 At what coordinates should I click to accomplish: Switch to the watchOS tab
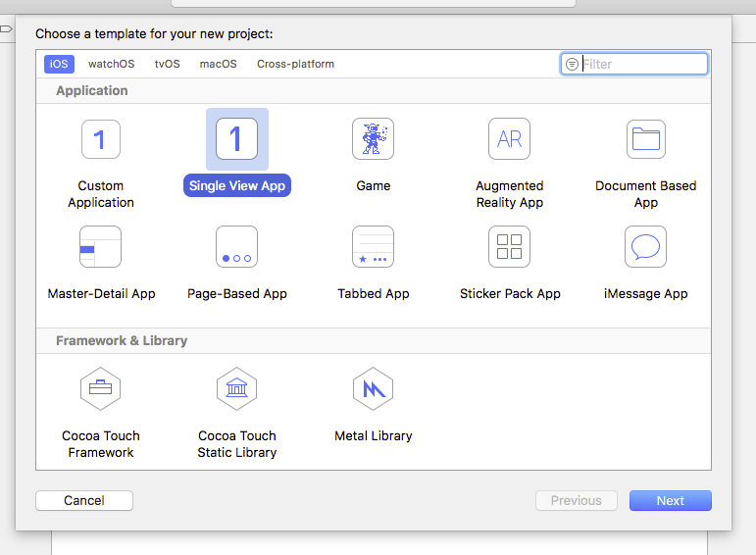coord(111,64)
